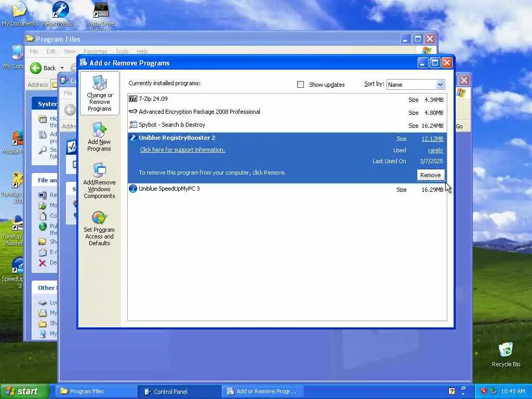The height and width of the screenshot is (399, 532).
Task: Select Change or Remove Programs sidebar icon
Action: [x=99, y=94]
